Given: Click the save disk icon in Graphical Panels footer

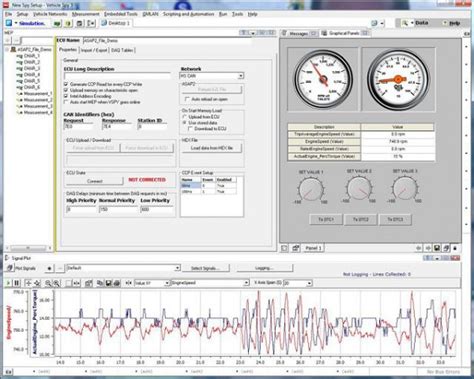Looking at the screenshot, I should click(437, 248).
